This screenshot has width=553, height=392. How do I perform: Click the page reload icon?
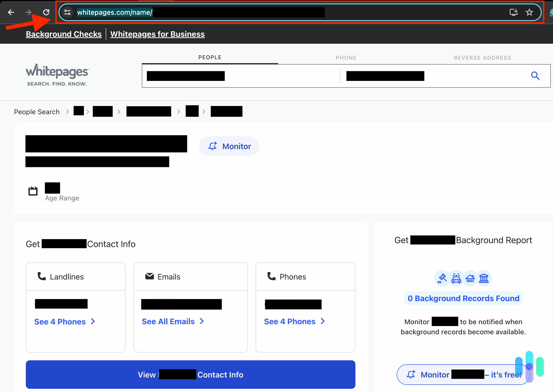click(x=46, y=12)
